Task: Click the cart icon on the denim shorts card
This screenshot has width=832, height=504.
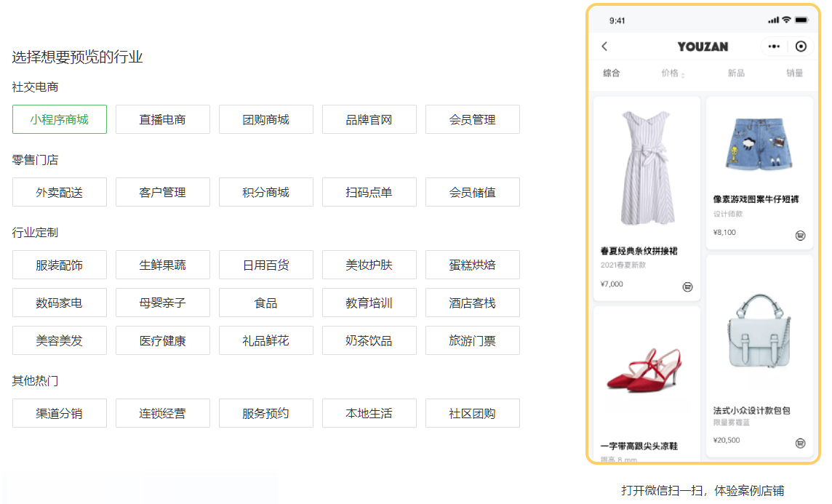Action: click(x=800, y=235)
